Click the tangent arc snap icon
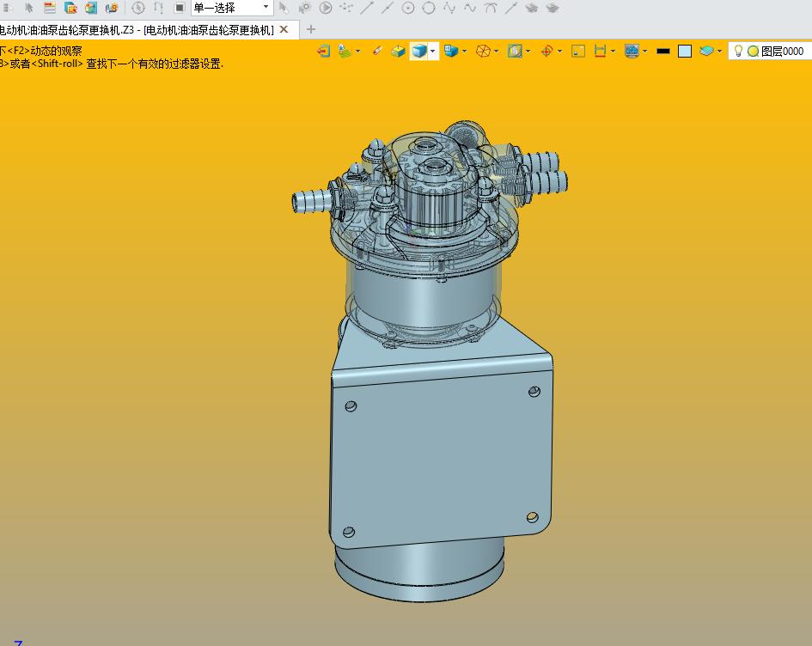 coord(491,8)
